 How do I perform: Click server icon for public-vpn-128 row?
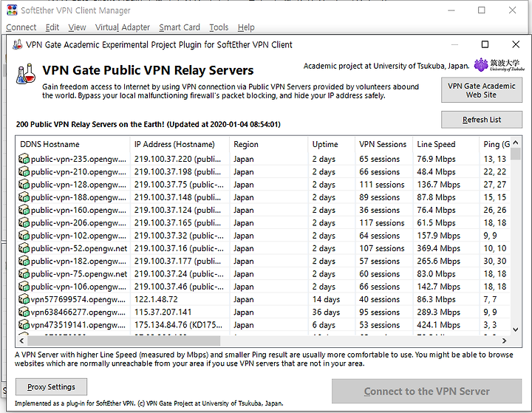coord(24,184)
